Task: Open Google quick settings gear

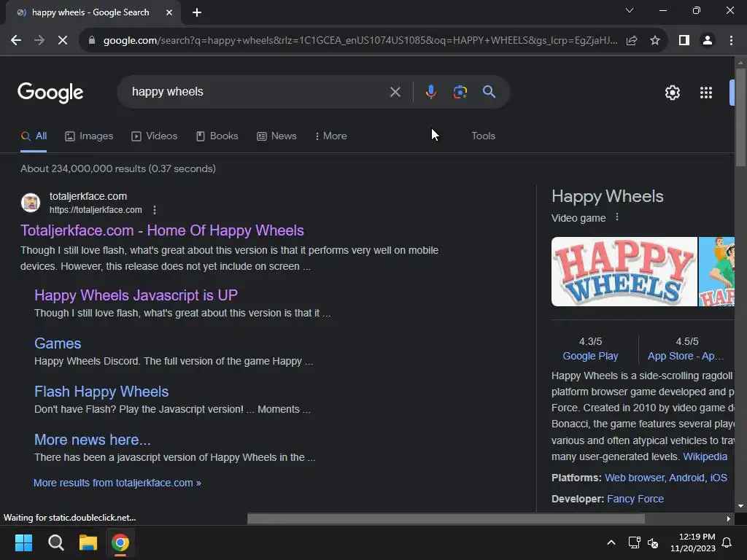Action: point(672,93)
